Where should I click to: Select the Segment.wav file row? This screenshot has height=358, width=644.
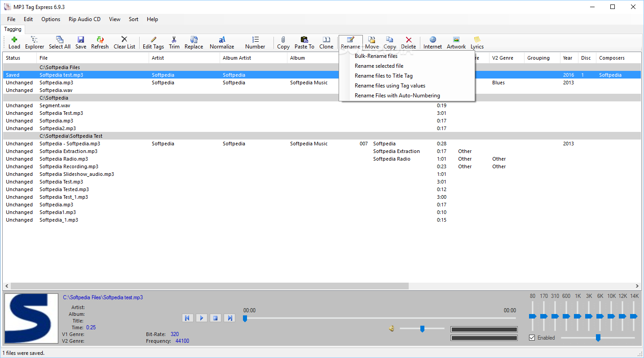click(322, 105)
